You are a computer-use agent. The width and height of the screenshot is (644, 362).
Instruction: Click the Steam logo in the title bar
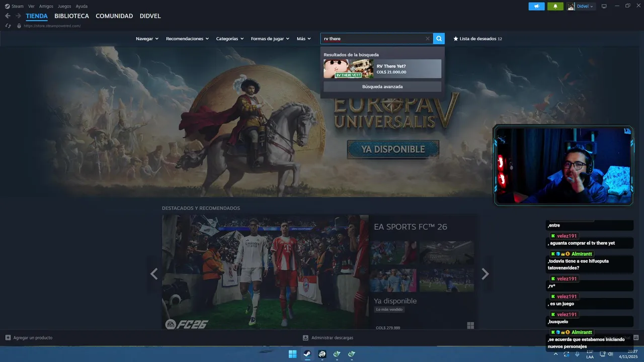pos(7,7)
